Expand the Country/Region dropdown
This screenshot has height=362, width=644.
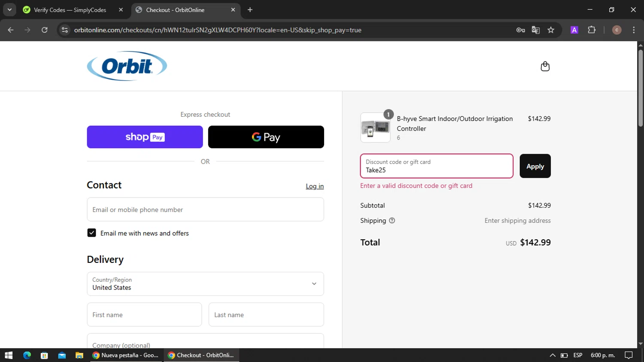(205, 284)
